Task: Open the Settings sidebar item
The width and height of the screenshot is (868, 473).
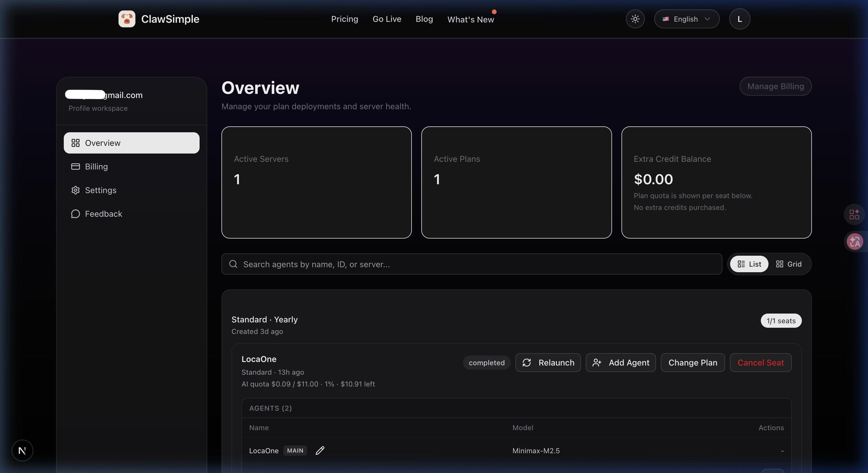Action: (x=100, y=190)
